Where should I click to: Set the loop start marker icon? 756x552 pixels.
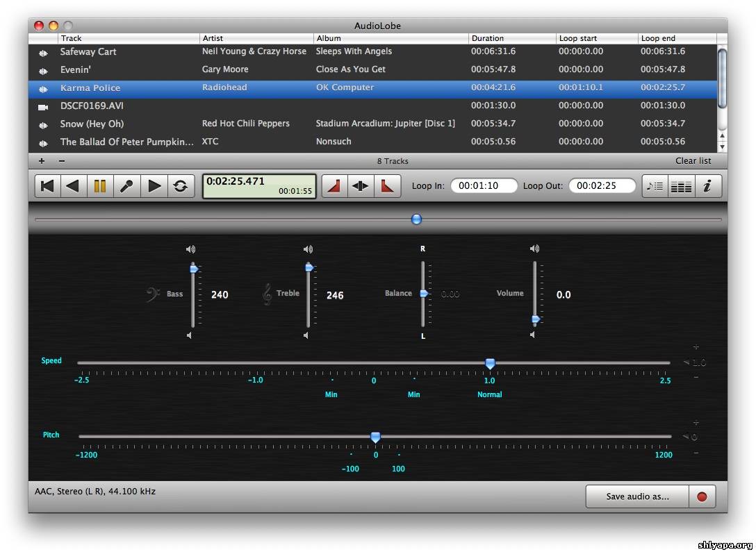coord(334,186)
